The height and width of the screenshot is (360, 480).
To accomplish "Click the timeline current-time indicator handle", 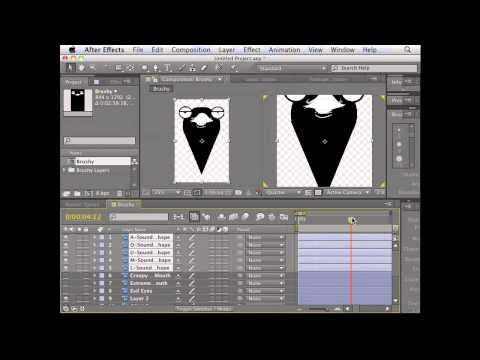I will coord(351,220).
